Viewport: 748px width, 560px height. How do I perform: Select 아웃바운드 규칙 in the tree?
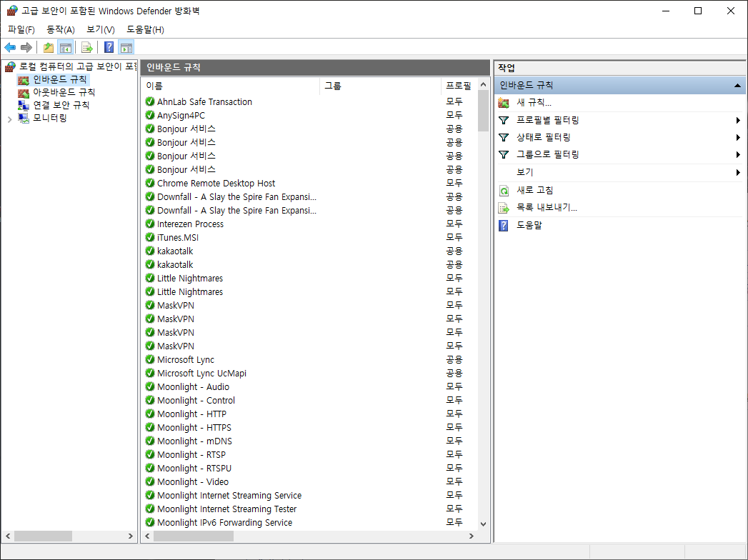(64, 92)
